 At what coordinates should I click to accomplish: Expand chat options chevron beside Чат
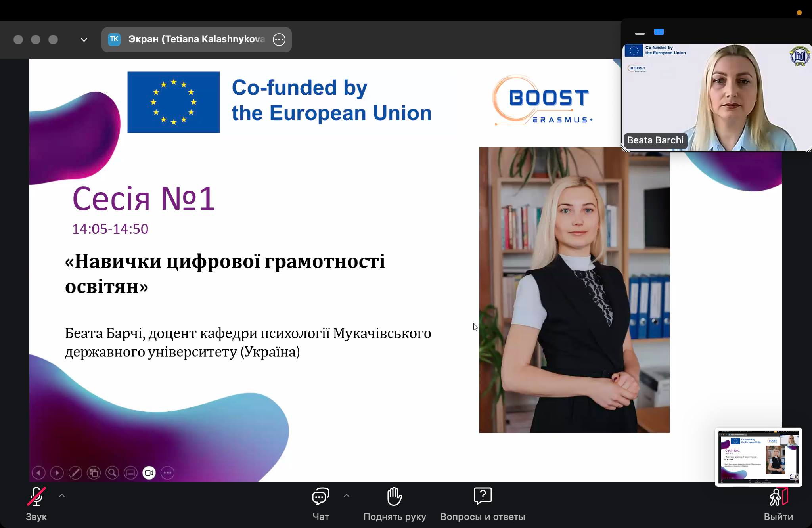coord(346,495)
